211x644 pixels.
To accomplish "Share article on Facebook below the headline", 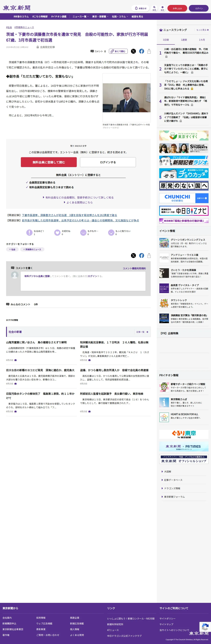I will click(142, 51).
